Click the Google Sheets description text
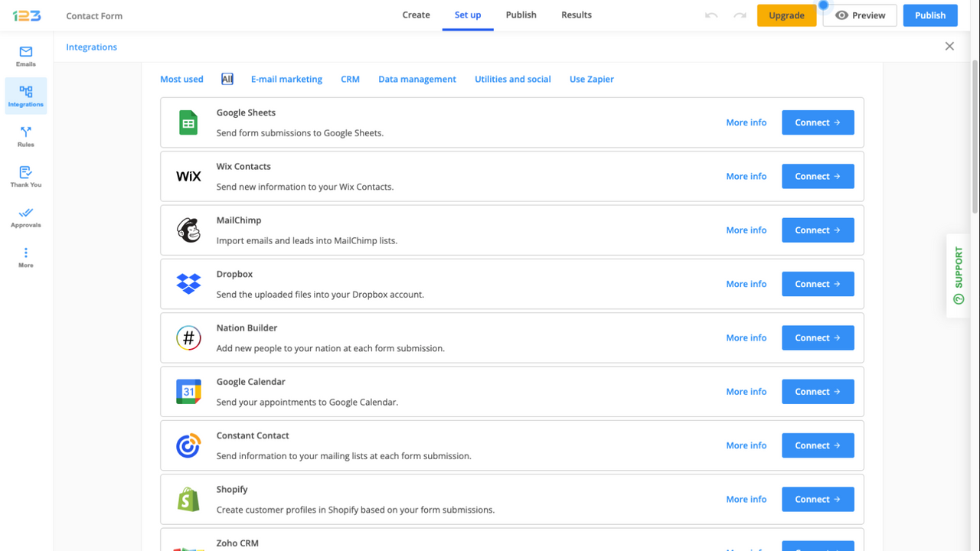The image size is (980, 551). (x=300, y=133)
